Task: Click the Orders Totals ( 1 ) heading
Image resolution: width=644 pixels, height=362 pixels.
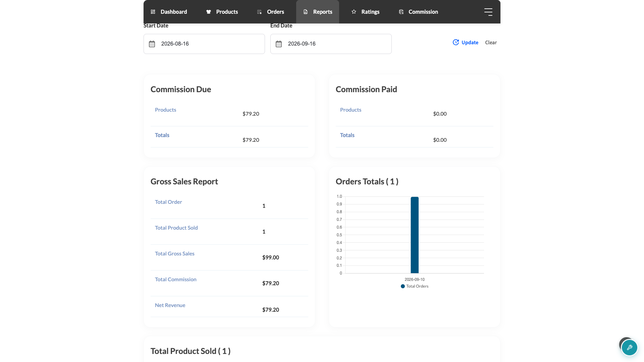Action: click(x=367, y=181)
